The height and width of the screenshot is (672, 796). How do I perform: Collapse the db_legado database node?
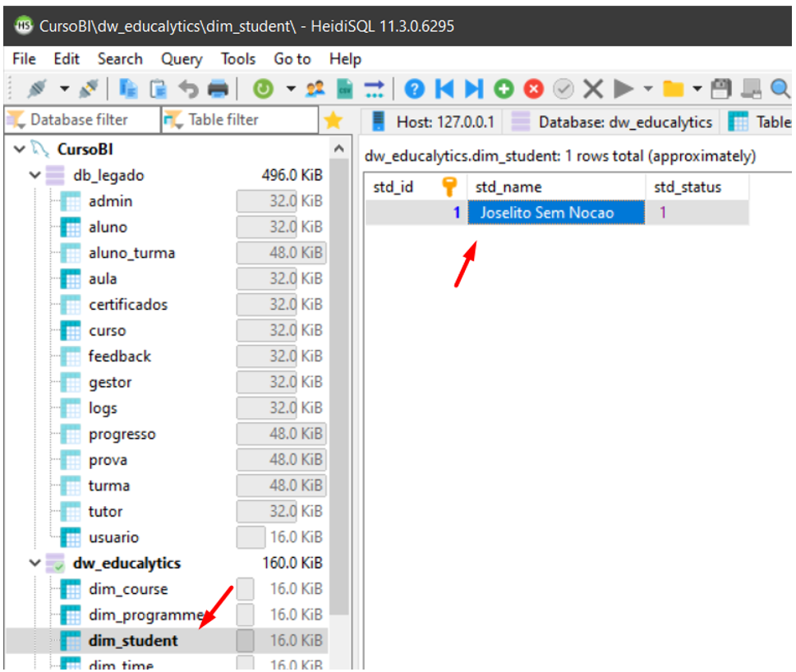click(35, 175)
